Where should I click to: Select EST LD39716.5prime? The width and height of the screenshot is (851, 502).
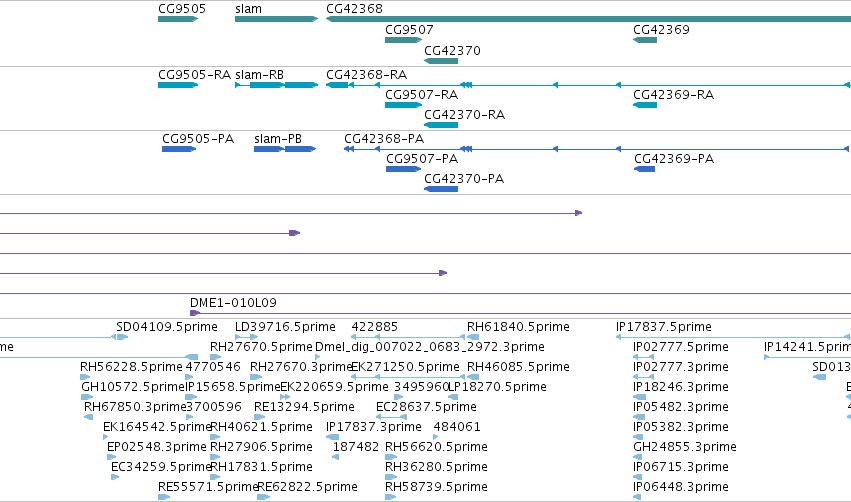pyautogui.click(x=285, y=327)
